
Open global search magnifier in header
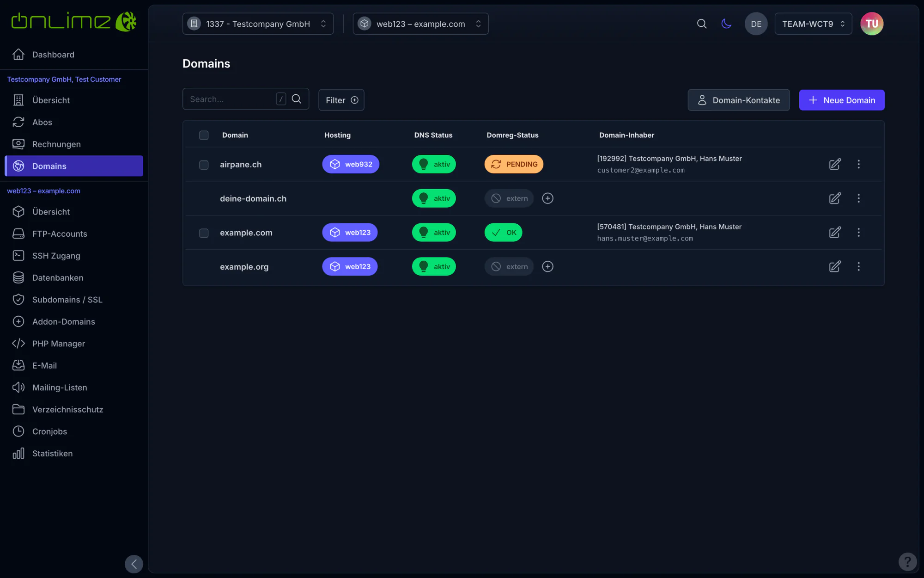(x=702, y=24)
